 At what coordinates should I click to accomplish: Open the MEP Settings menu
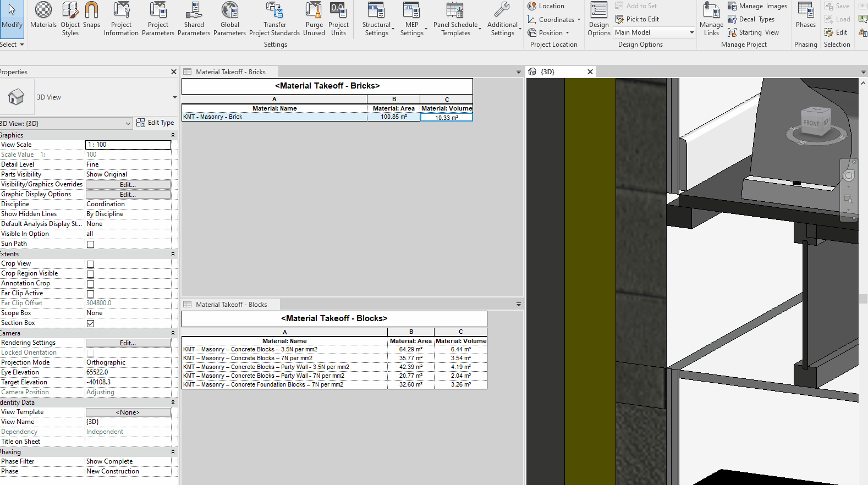coord(412,19)
